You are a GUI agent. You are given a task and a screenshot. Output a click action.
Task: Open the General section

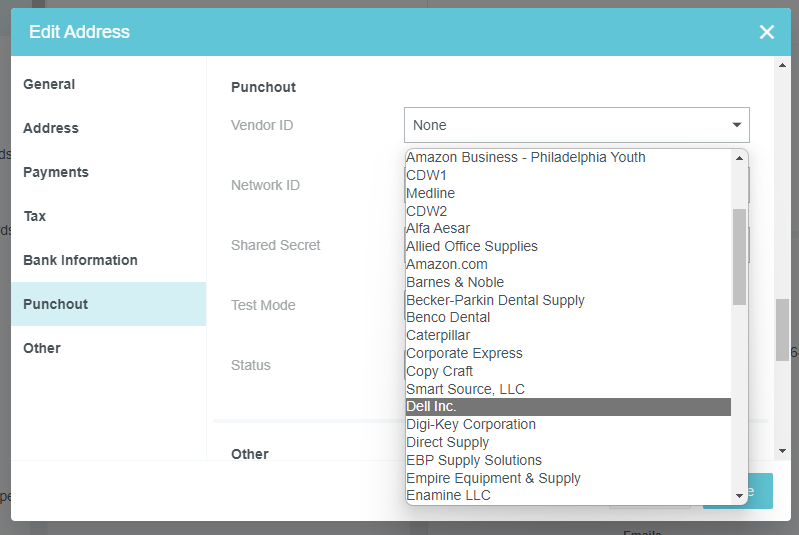[49, 84]
